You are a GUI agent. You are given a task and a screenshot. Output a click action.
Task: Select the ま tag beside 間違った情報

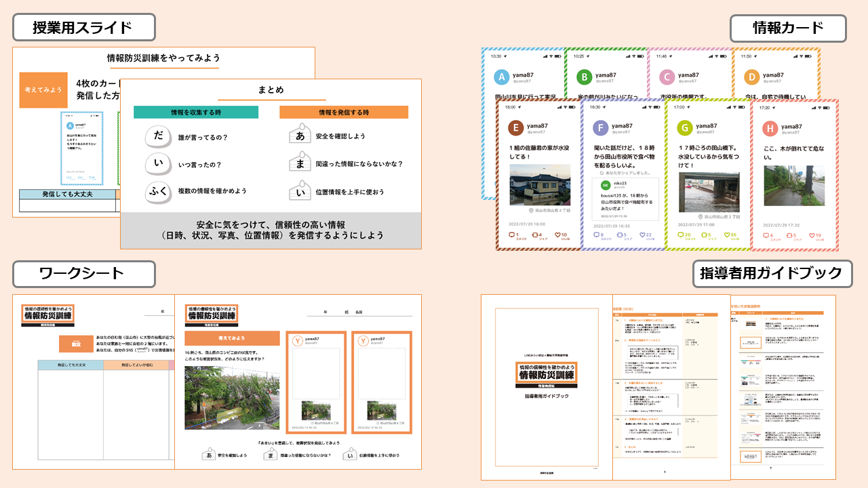click(299, 164)
